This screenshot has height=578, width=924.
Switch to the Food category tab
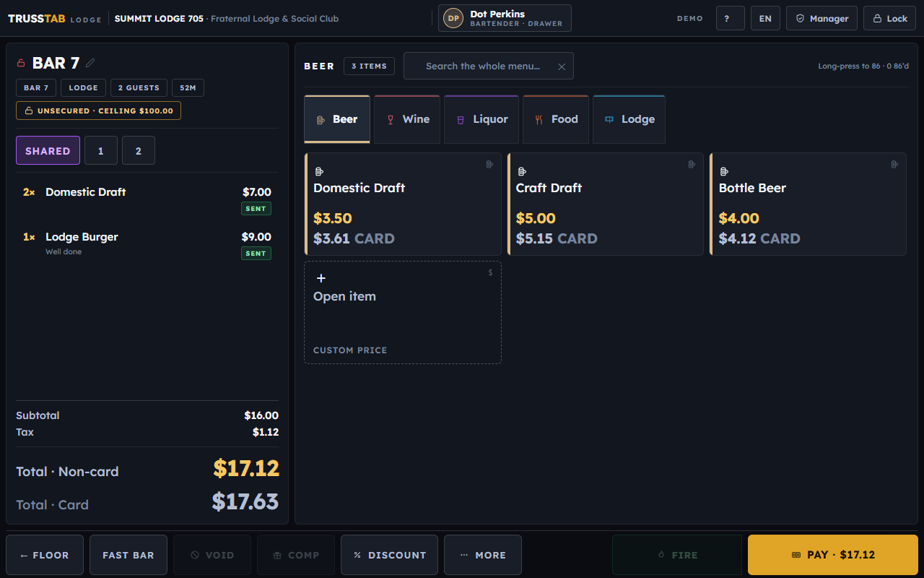[556, 119]
